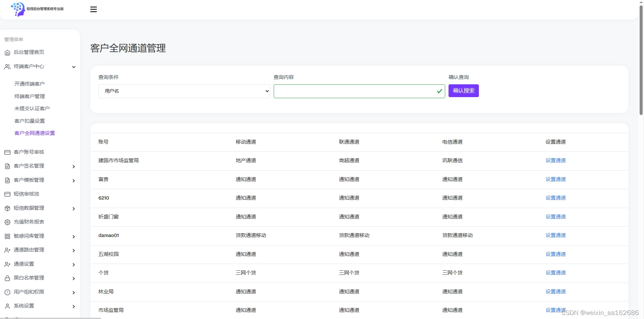Go to 后台管理首页 menu item
644x319 pixels.
29,52
